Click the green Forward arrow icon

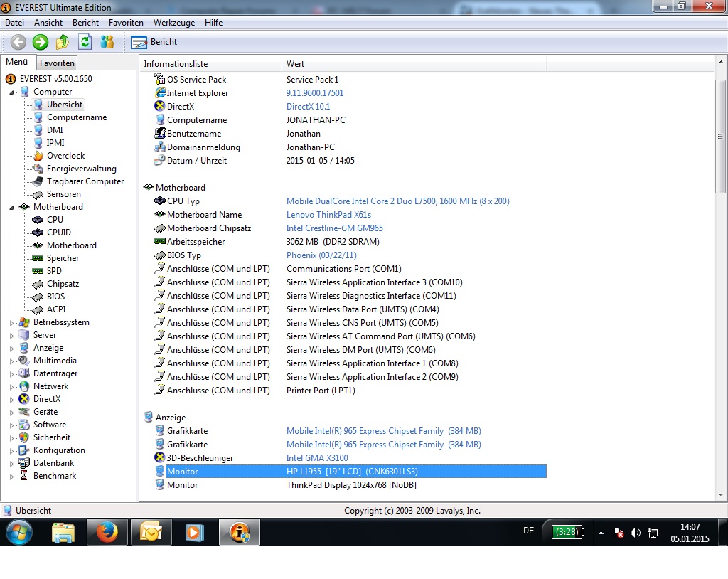(41, 42)
